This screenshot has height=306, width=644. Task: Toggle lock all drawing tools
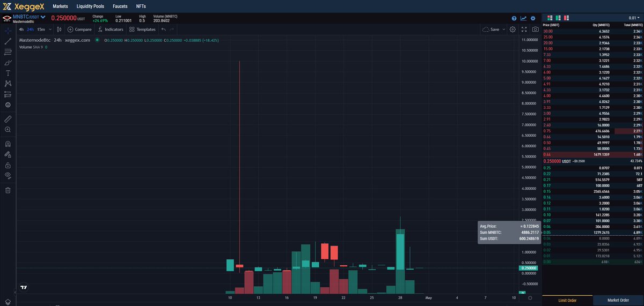point(8,165)
